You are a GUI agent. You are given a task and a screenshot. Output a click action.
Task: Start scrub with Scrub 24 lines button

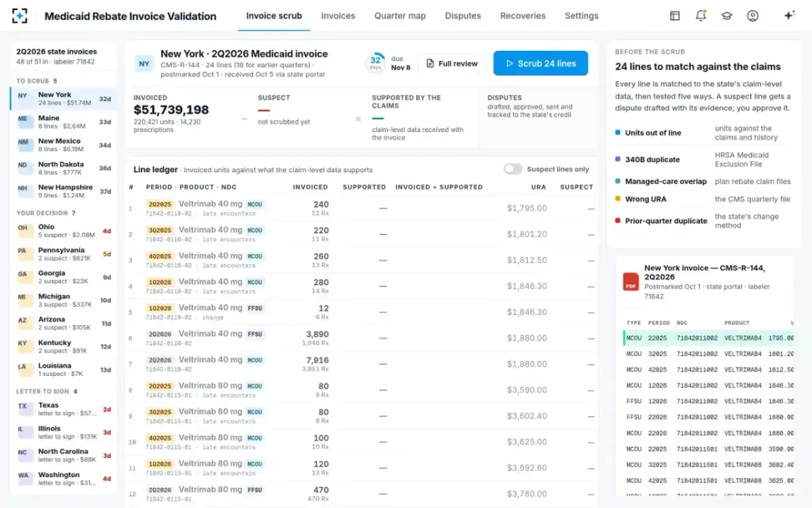pos(541,63)
